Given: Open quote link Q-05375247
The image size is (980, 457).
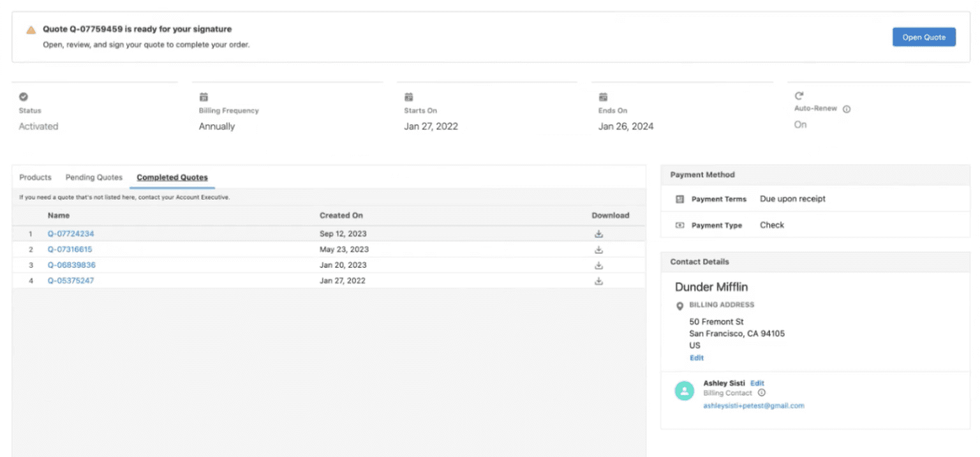Looking at the screenshot, I should [71, 281].
